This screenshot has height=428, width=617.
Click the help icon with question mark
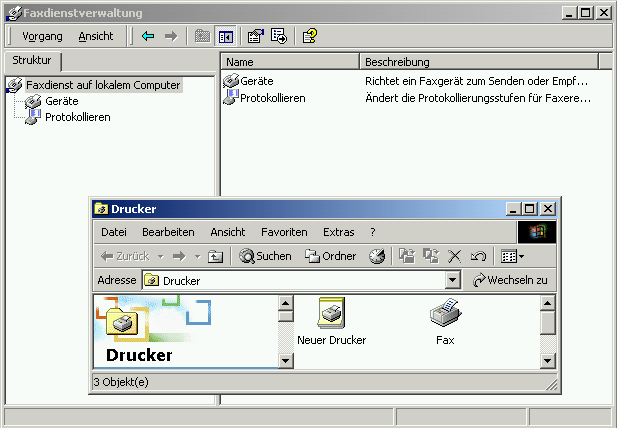310,36
